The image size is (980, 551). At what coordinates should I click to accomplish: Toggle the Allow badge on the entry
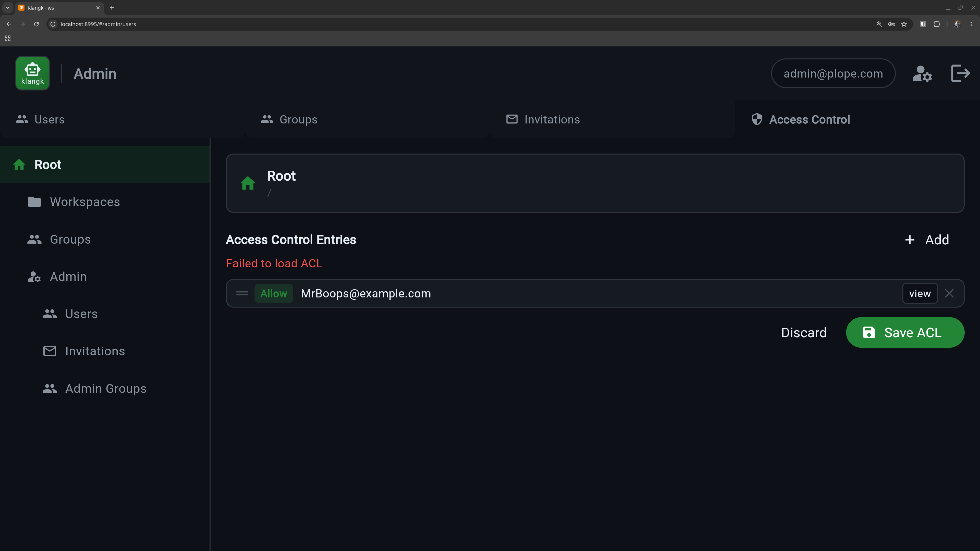click(x=274, y=293)
